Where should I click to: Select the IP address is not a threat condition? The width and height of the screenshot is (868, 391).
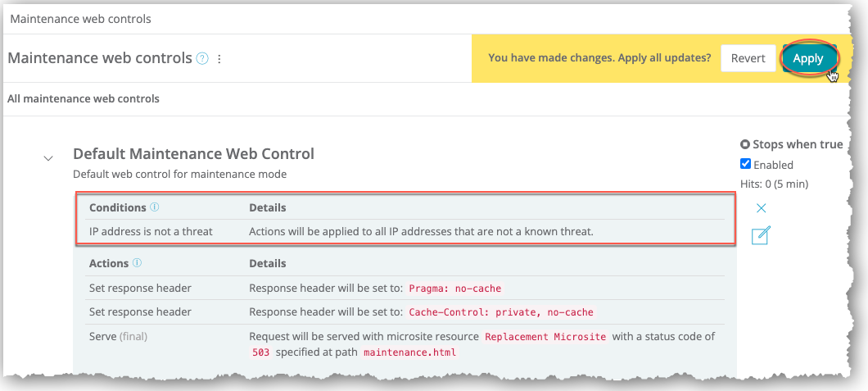click(x=151, y=231)
